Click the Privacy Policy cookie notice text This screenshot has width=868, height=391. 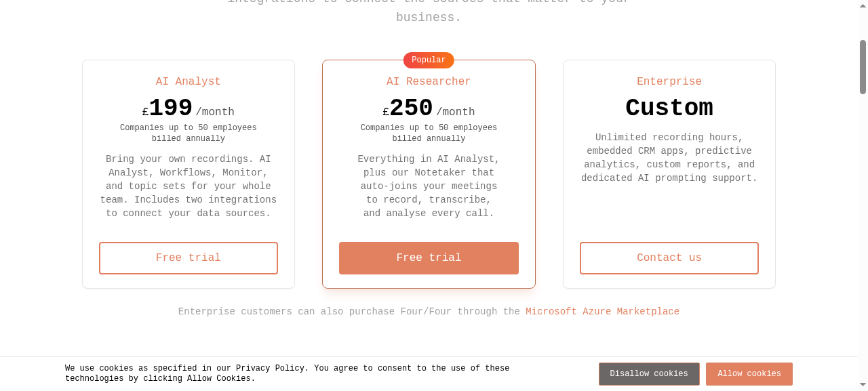(288, 373)
